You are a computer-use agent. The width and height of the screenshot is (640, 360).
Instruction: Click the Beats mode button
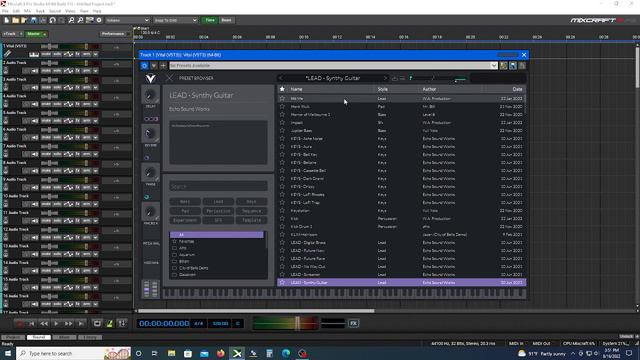click(x=227, y=20)
